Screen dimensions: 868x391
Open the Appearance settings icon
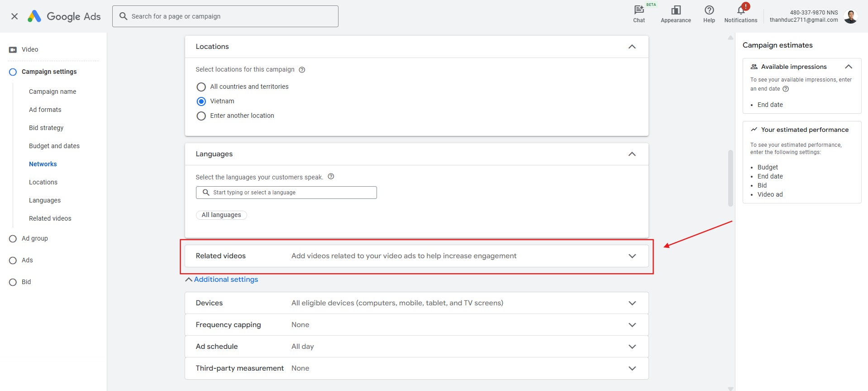676,10
